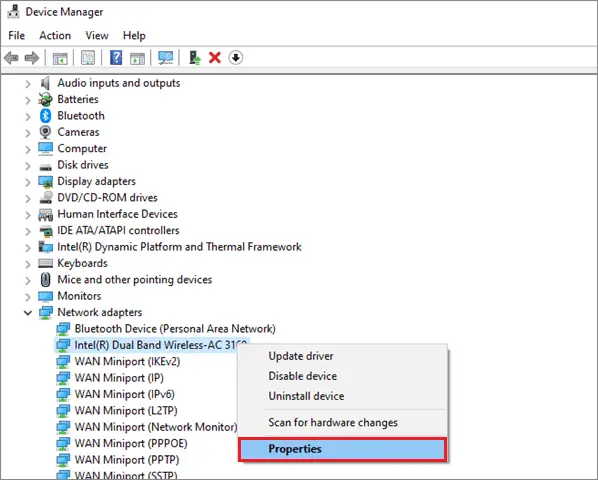The image size is (598, 480).
Task: Click the Batteries category icon
Action: [x=45, y=99]
